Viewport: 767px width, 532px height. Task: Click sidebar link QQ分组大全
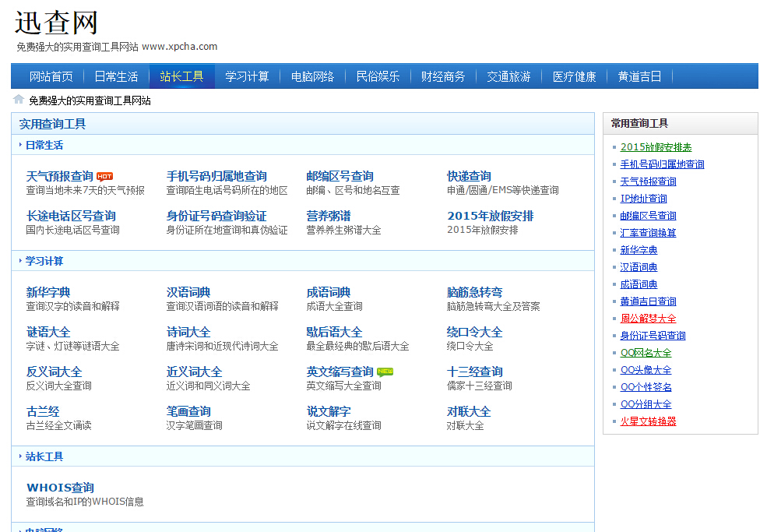click(x=646, y=404)
